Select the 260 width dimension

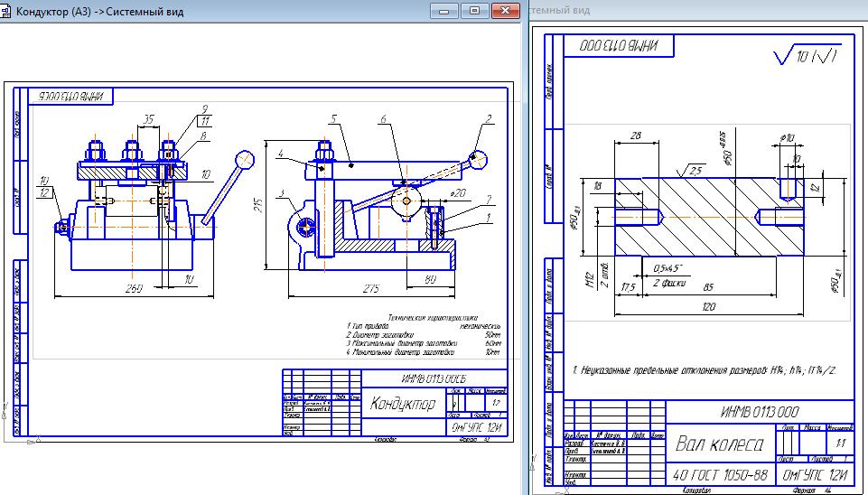(134, 288)
